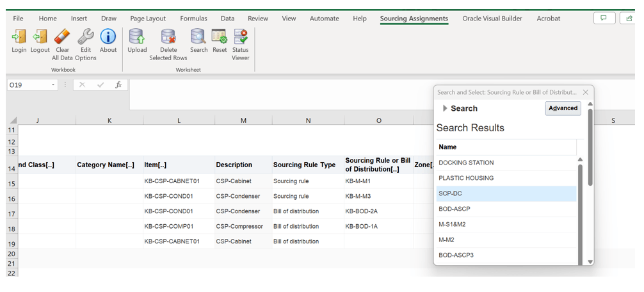Select column L header
Screen dimensions: 644x292
[179, 120]
